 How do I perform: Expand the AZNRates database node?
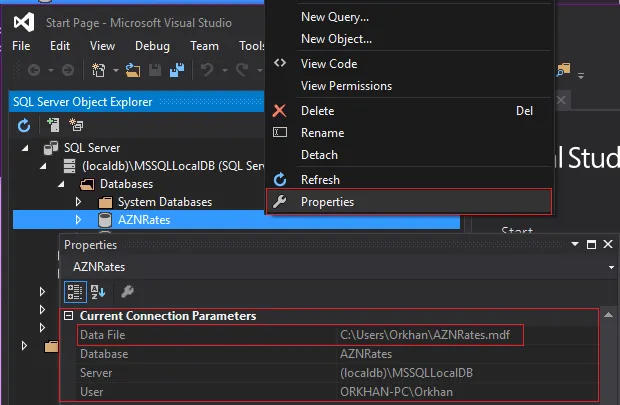[78, 220]
